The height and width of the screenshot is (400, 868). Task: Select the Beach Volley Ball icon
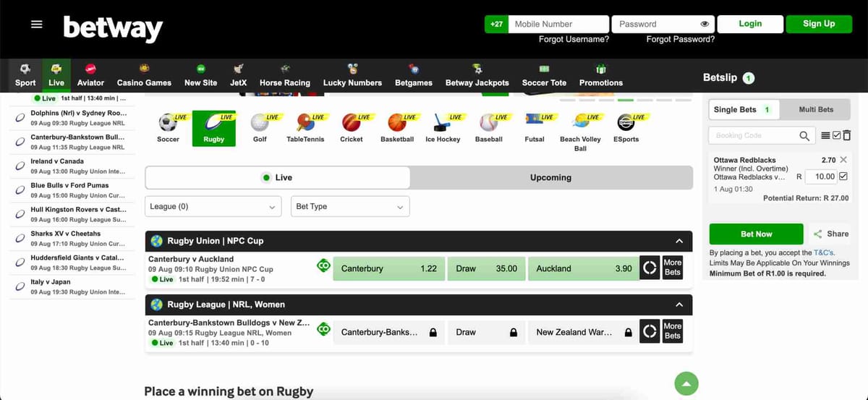(580, 132)
